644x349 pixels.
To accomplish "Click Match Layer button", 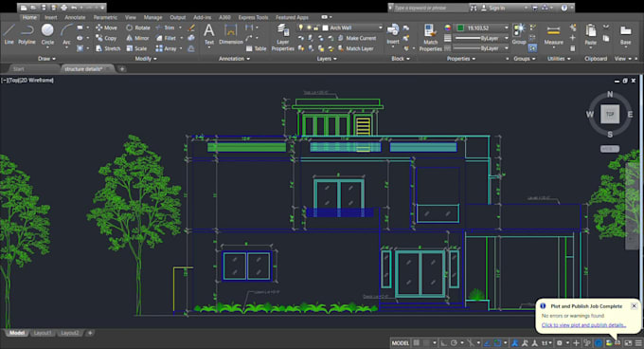I will pyautogui.click(x=356, y=48).
